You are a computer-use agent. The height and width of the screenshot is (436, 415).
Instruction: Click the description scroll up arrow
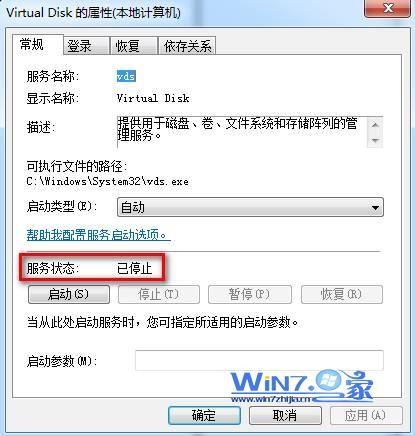pos(375,125)
